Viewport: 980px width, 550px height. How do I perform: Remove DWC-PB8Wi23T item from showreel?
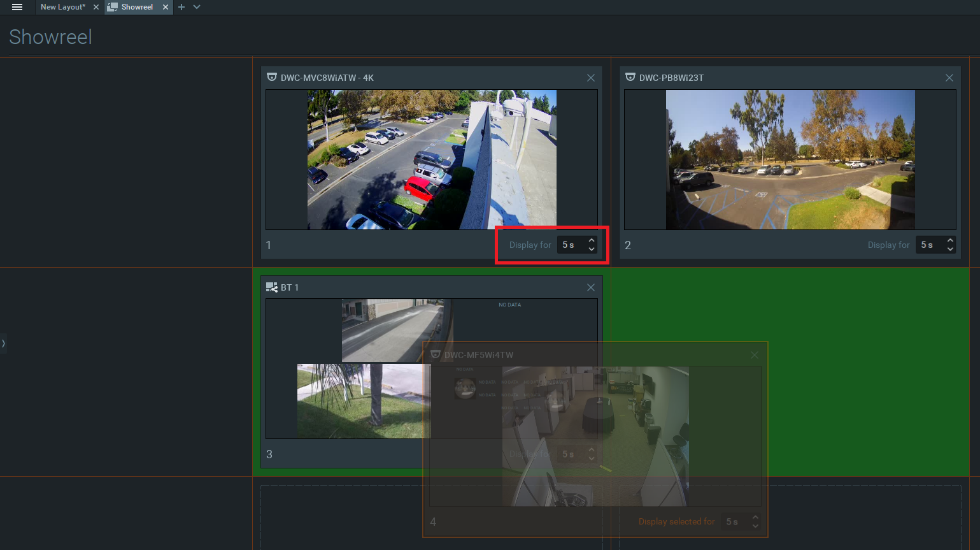(x=949, y=78)
